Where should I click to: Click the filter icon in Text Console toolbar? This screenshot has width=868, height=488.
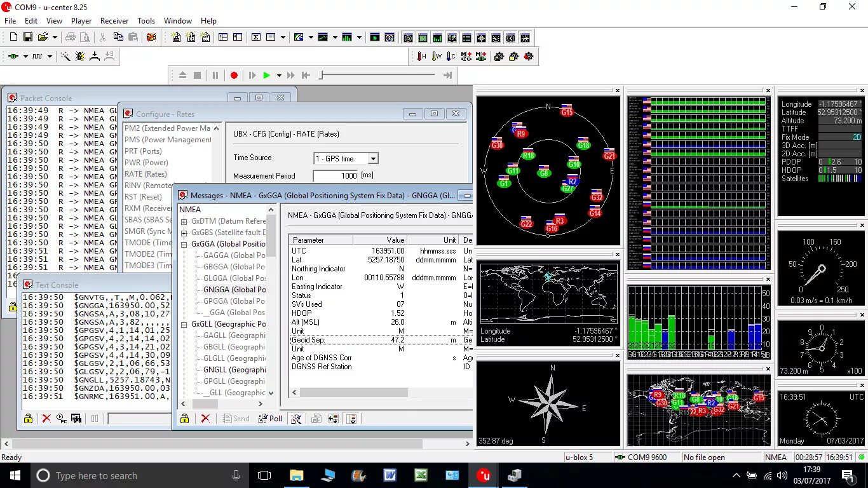[76, 419]
